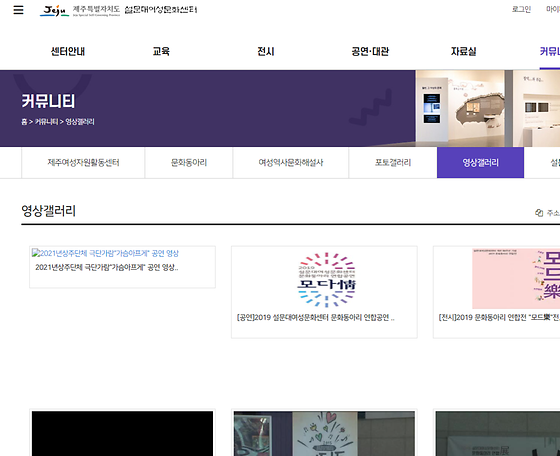The image size is (560, 456).
Task: Open the 2021년상주단체 극단가람 video title
Action: click(106, 267)
